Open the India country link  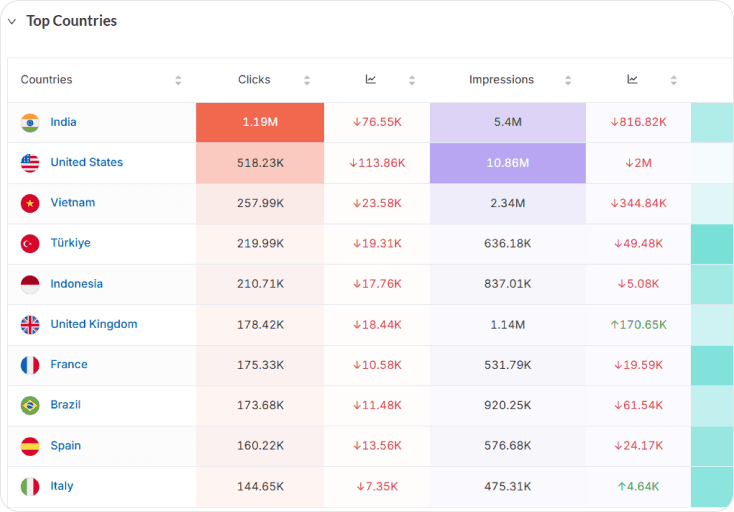click(63, 122)
